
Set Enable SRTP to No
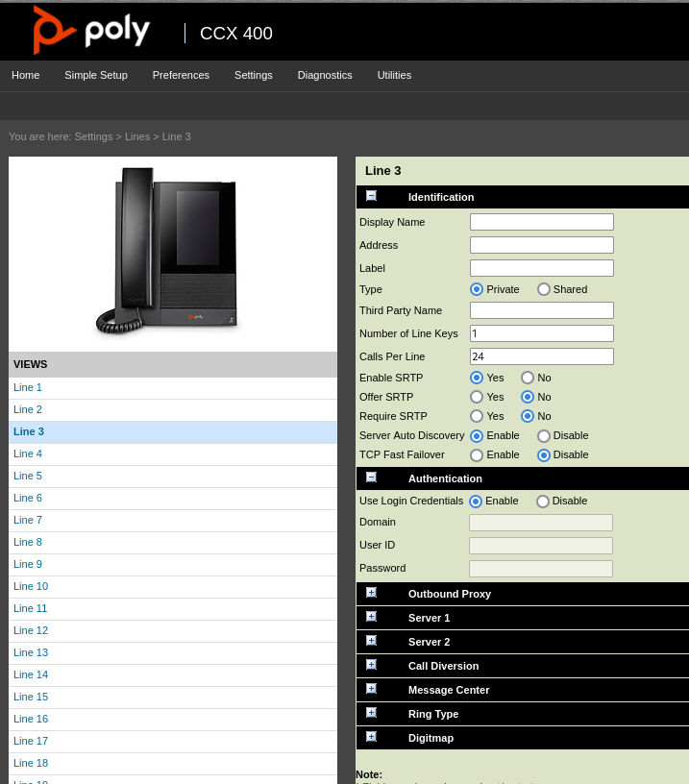(528, 378)
